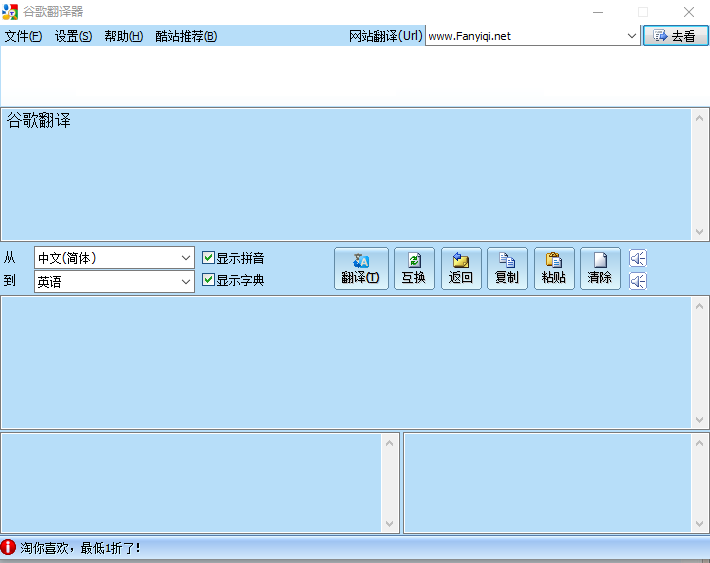Click the 返回 return button
The width and height of the screenshot is (710, 563).
click(461, 268)
